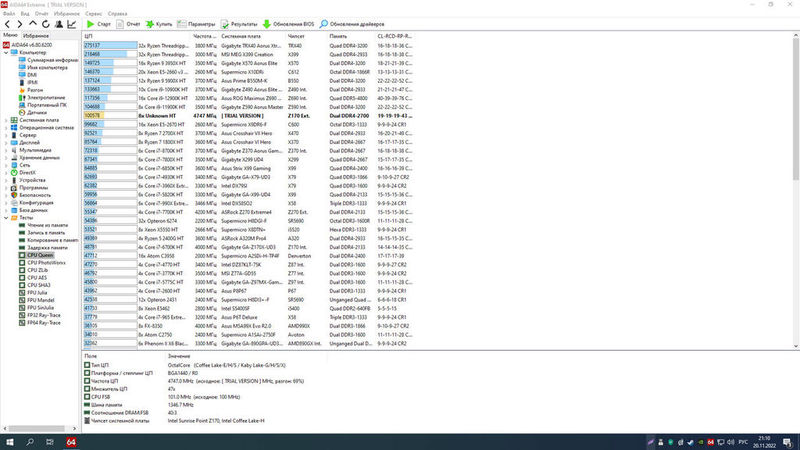This screenshot has height=450, width=800.
Task: Sort by the Чипсет column header
Action: pyautogui.click(x=306, y=36)
